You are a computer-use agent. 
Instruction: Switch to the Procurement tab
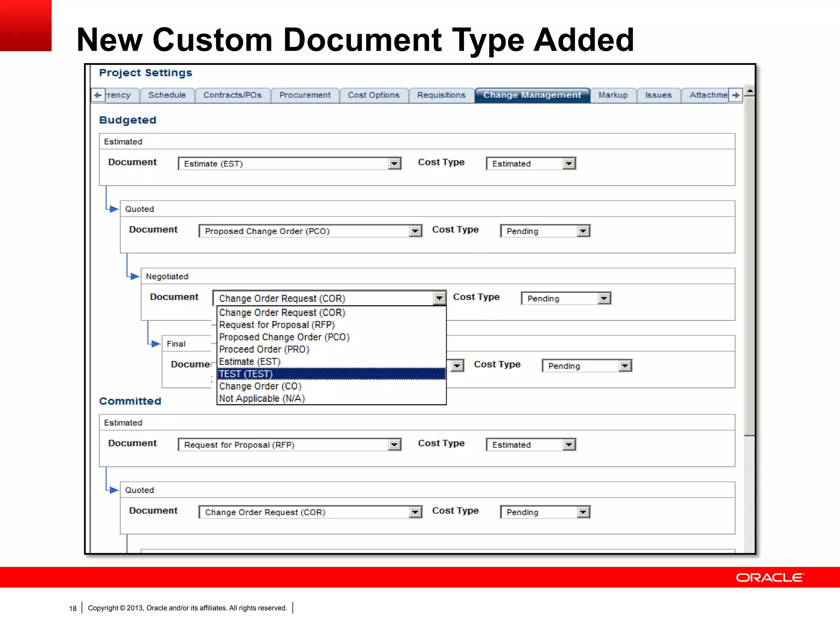click(x=305, y=95)
